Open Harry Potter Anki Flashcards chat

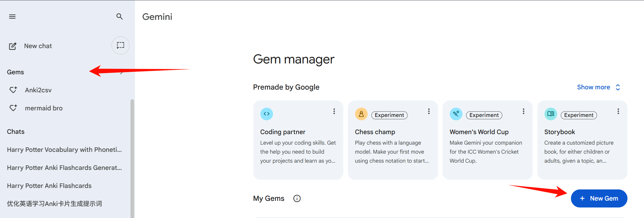[49, 186]
